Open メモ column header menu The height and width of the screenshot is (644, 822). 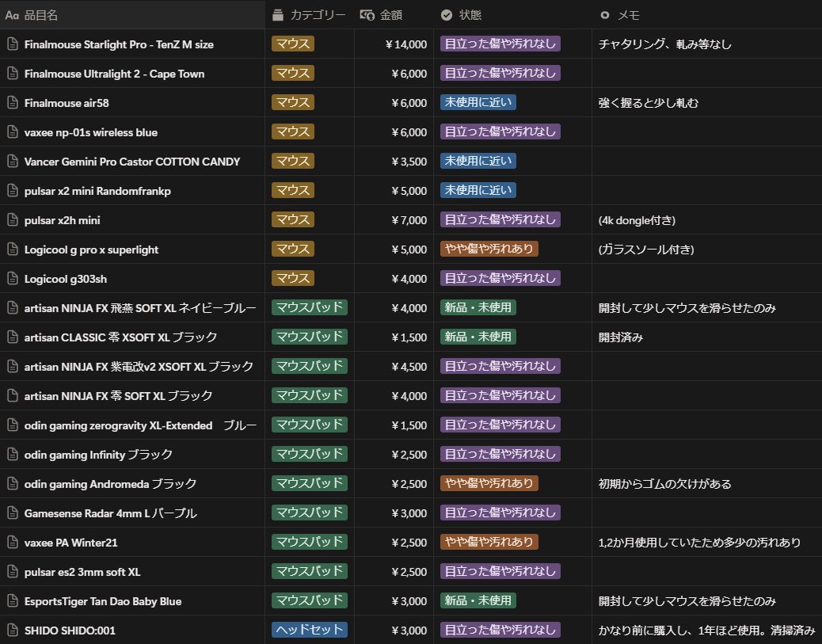(707, 15)
